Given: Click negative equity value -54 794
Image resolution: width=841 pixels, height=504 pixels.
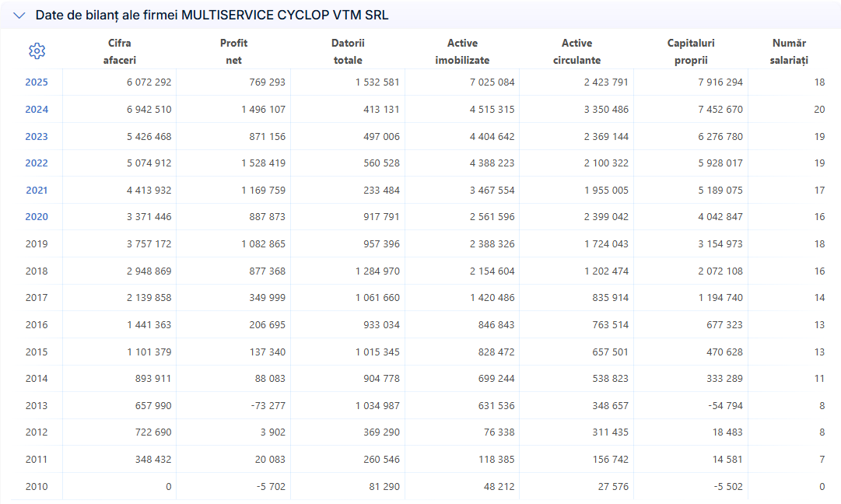Looking at the screenshot, I should coord(725,405).
